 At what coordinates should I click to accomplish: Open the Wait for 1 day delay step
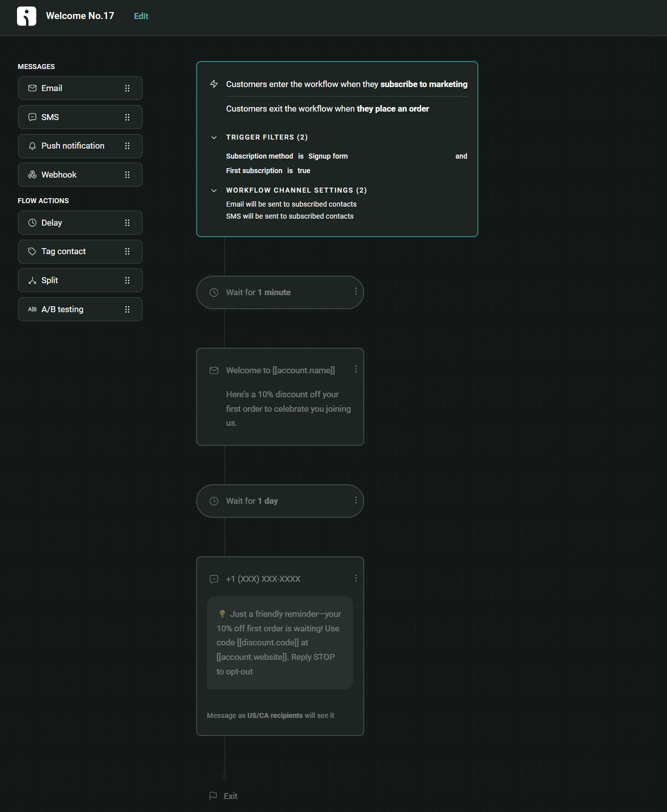[280, 501]
